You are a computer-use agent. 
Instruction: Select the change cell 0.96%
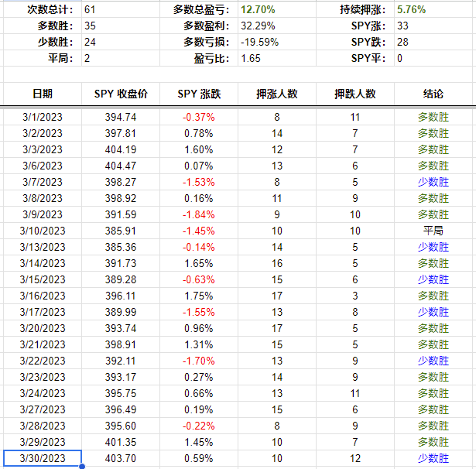(x=199, y=328)
